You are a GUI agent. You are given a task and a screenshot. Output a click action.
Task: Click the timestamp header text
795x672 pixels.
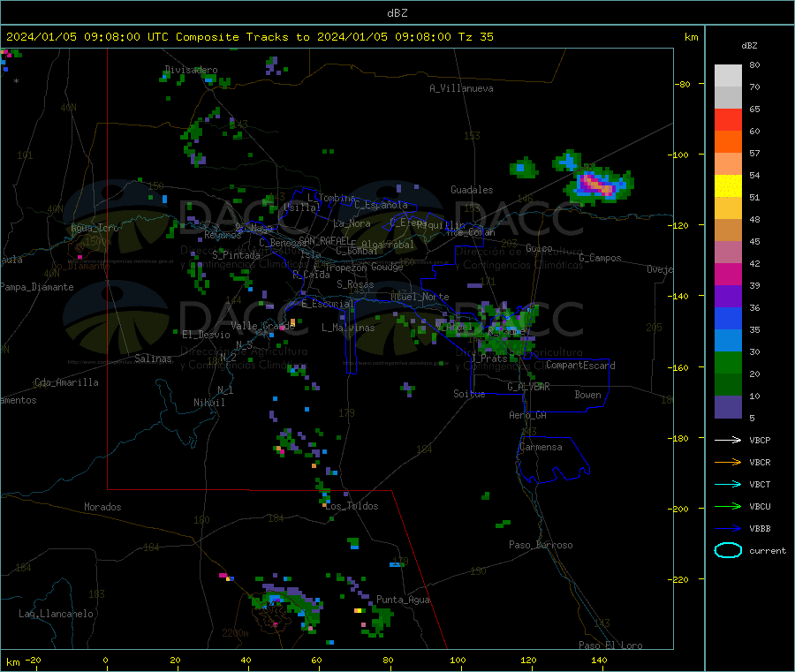click(249, 37)
